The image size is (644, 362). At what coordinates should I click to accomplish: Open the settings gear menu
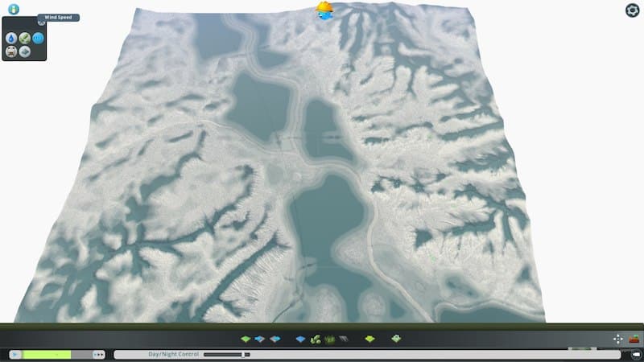[x=632, y=10]
